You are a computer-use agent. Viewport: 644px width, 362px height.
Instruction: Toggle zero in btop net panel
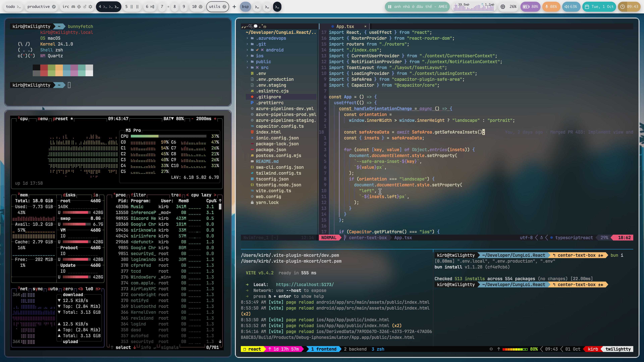tap(68, 289)
